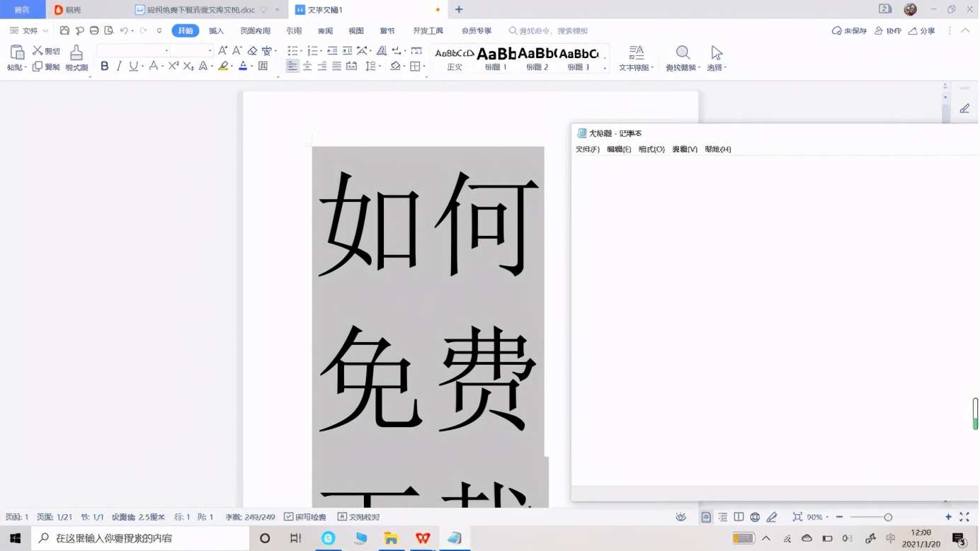980x551 pixels.
Task: Click 未保存 save status in title bar
Action: tap(850, 30)
